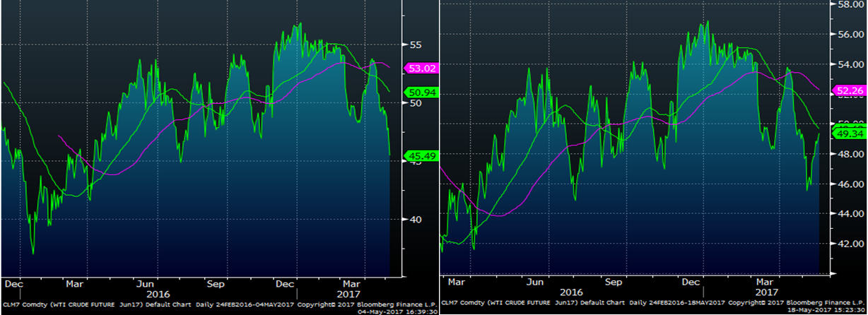
Task: Click the 42.00 y-axis label
Action: point(851,244)
